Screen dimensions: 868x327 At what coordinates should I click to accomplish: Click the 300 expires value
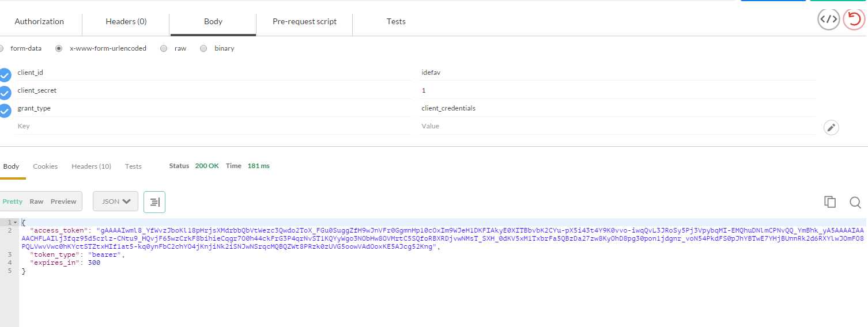(94, 263)
